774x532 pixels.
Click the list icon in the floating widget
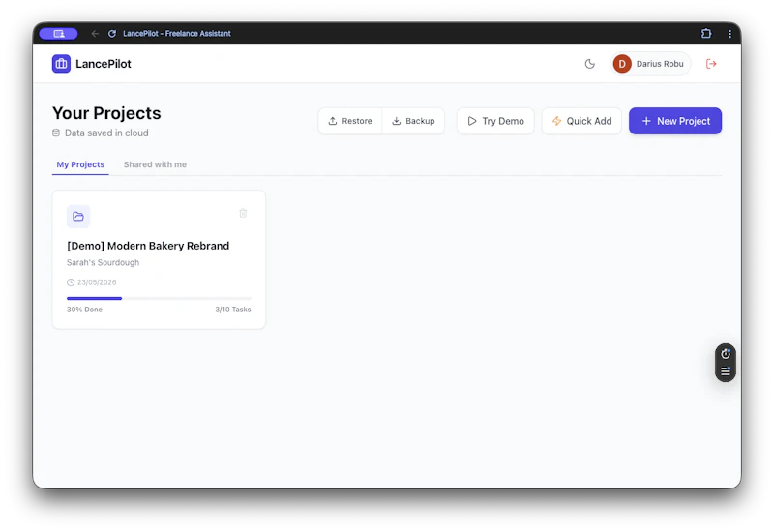pos(725,371)
